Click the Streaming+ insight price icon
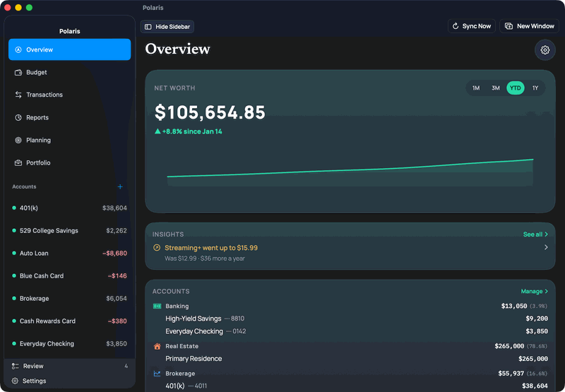The image size is (565, 392). 157,247
